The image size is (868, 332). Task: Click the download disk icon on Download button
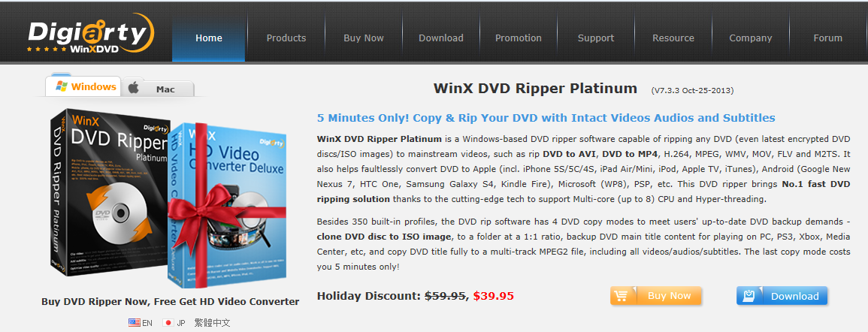coord(749,295)
